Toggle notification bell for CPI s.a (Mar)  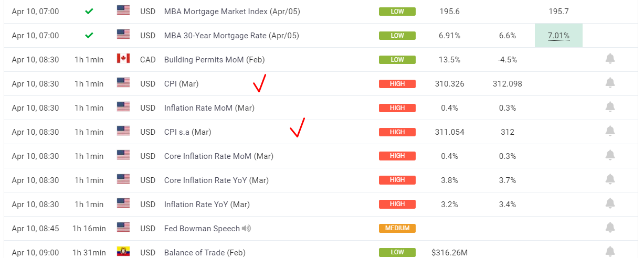pyautogui.click(x=610, y=132)
